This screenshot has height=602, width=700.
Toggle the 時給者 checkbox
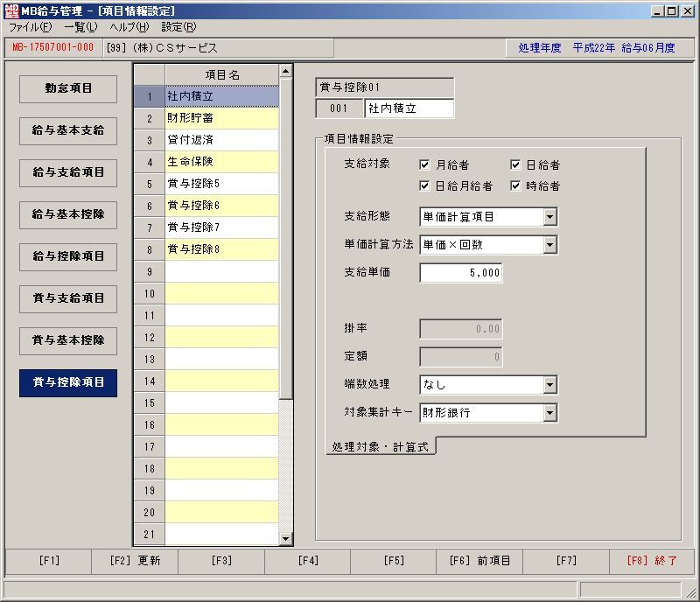pyautogui.click(x=515, y=185)
